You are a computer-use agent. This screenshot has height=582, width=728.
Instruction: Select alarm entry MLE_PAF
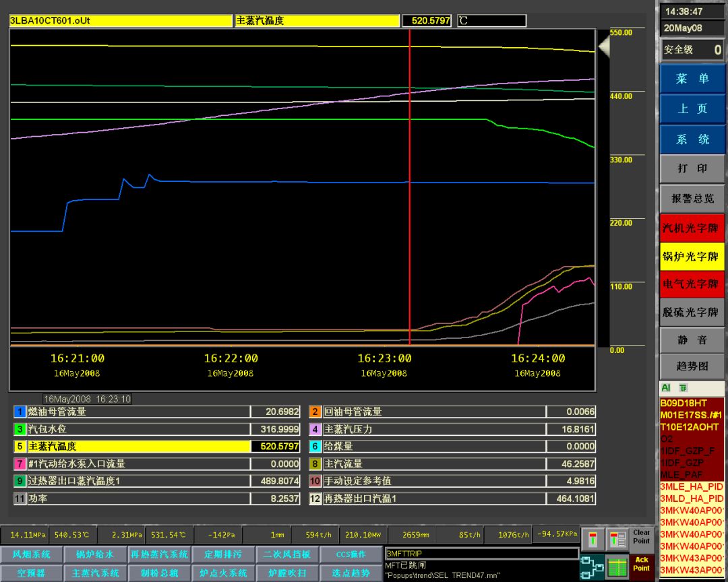(x=692, y=475)
